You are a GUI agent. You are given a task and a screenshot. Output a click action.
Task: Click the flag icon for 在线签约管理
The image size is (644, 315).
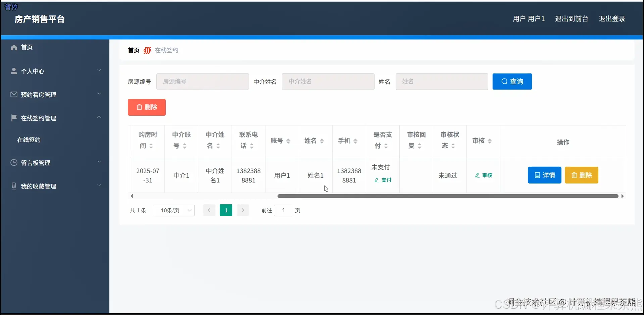(13, 118)
